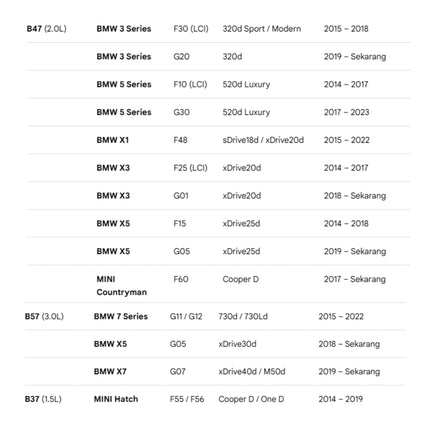Select the BMW 7 Series model name
This screenshot has height=430, width=430.
pos(121,316)
